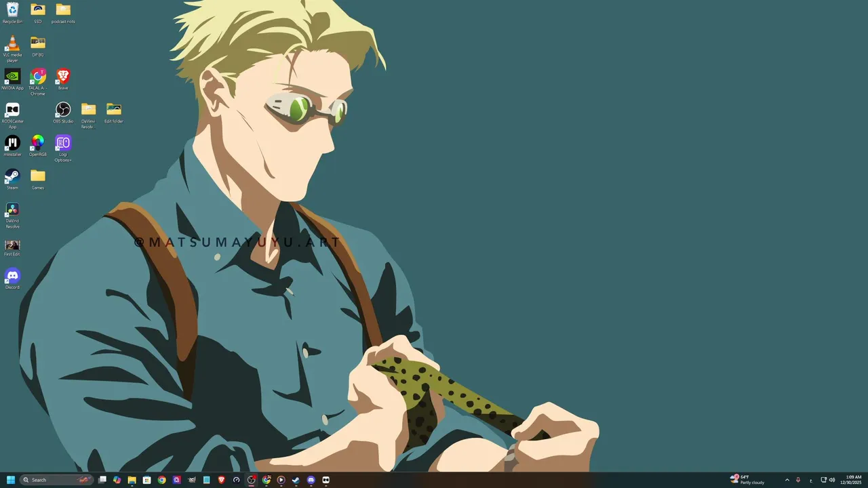Open Task View from the taskbar
868x488 pixels.
pos(102,480)
